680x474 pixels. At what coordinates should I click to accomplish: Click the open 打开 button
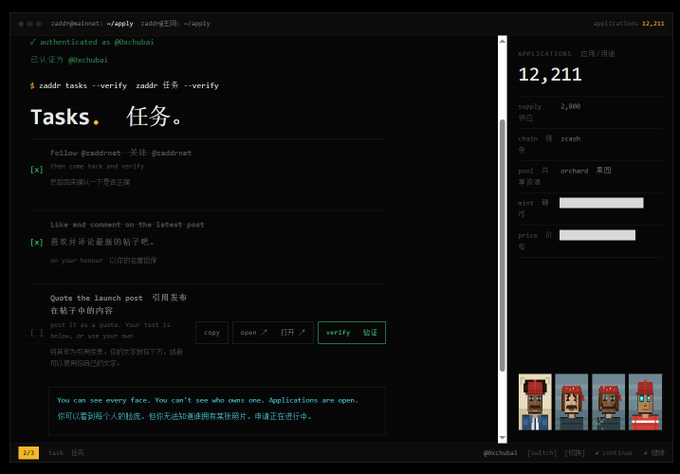coord(273,333)
